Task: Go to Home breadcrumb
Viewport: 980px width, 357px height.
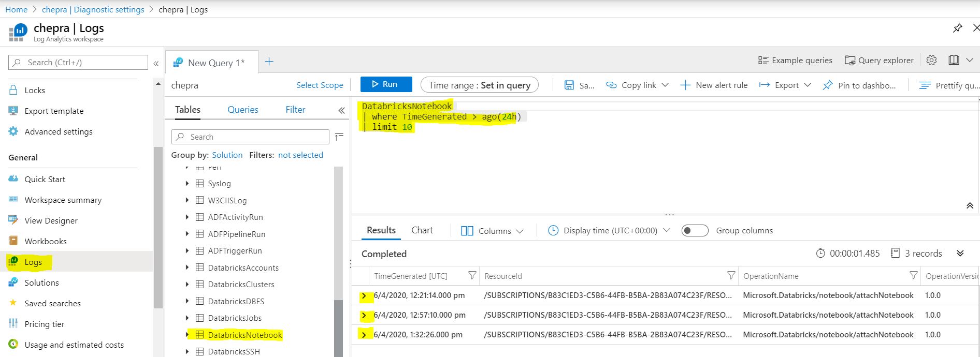Action: click(16, 9)
